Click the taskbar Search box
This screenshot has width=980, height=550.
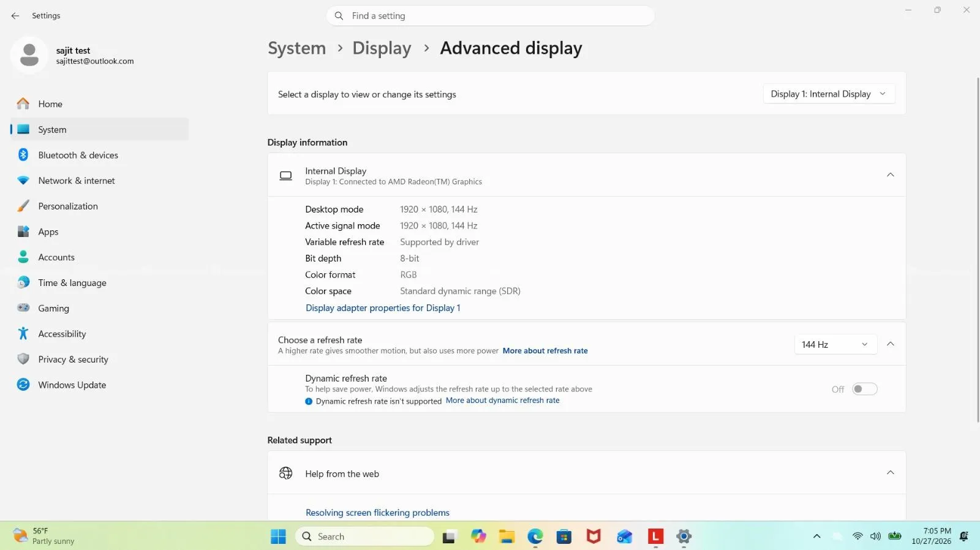click(x=364, y=537)
